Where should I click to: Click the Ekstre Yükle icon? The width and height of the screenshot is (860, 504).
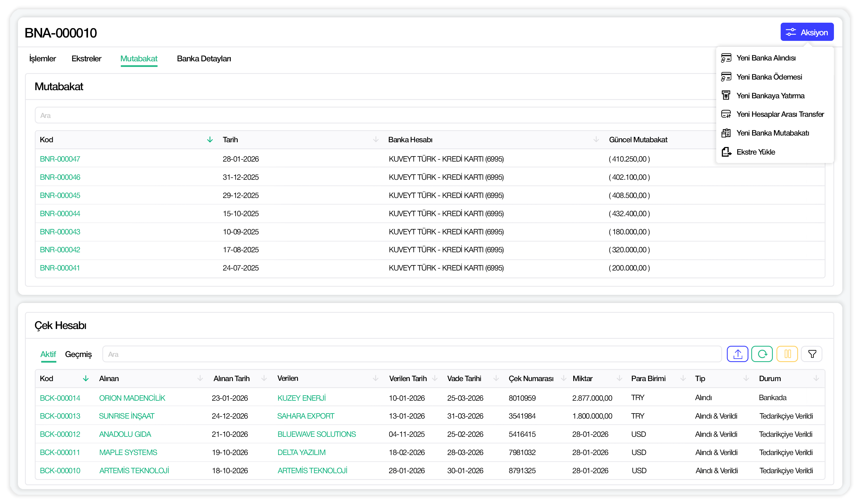[x=726, y=152]
